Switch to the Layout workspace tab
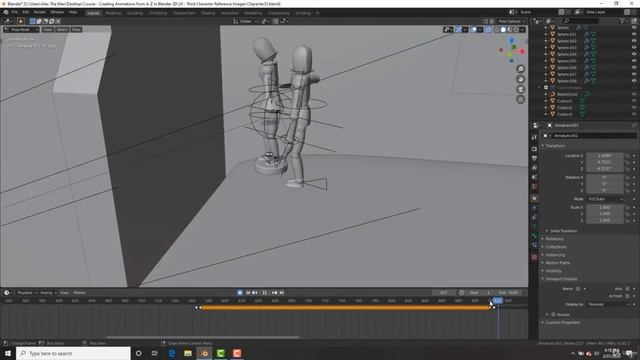The image size is (640, 360). point(93,13)
